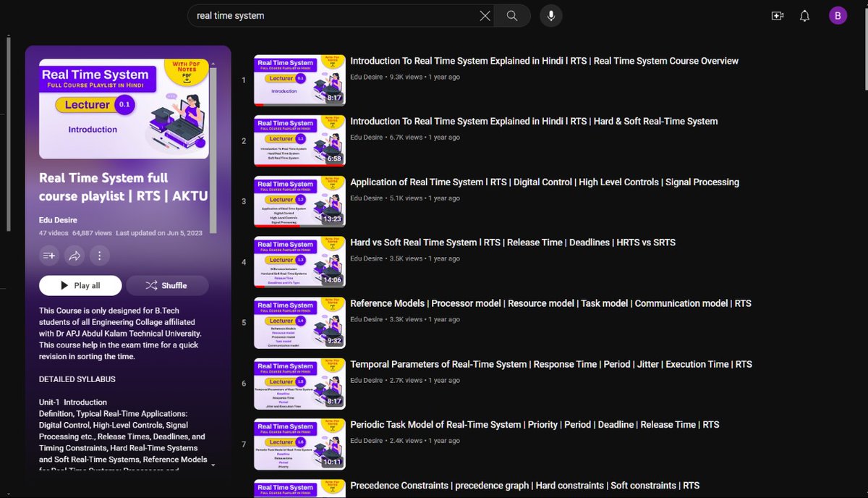The image size is (868, 498).
Task: Open the Create video icon
Action: click(x=778, y=16)
